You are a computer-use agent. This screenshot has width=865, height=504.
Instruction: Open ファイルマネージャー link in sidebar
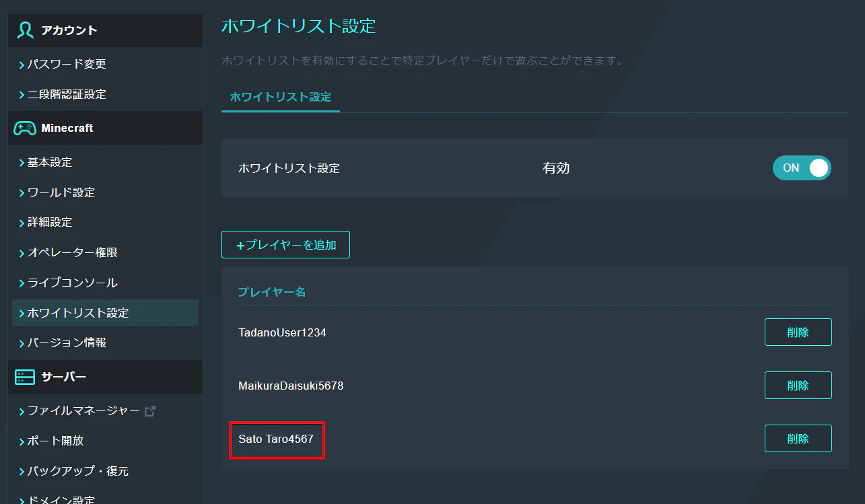click(x=83, y=411)
